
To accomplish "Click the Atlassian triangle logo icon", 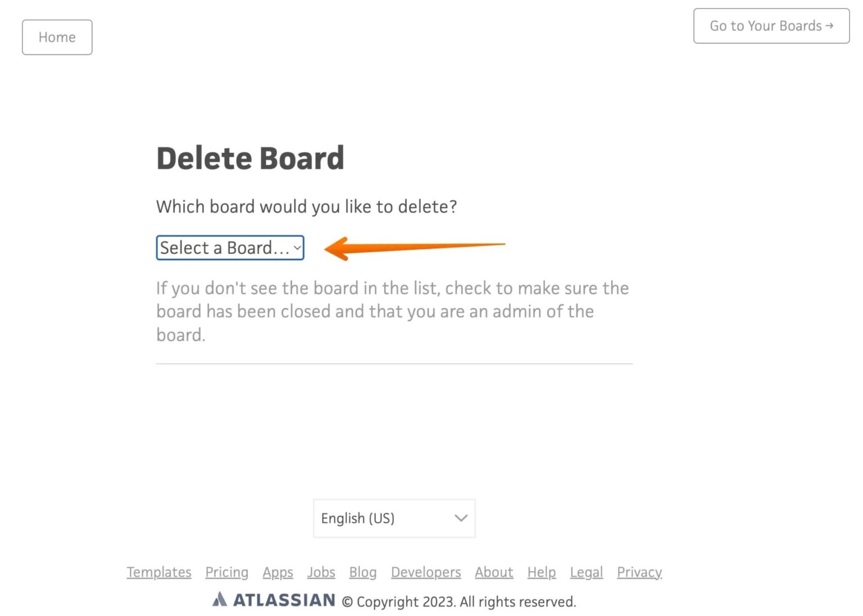I will pyautogui.click(x=220, y=600).
